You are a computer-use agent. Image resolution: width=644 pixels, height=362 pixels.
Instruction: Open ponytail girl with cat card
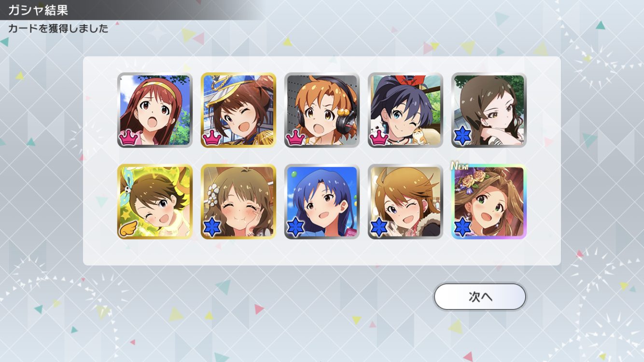pos(406,110)
